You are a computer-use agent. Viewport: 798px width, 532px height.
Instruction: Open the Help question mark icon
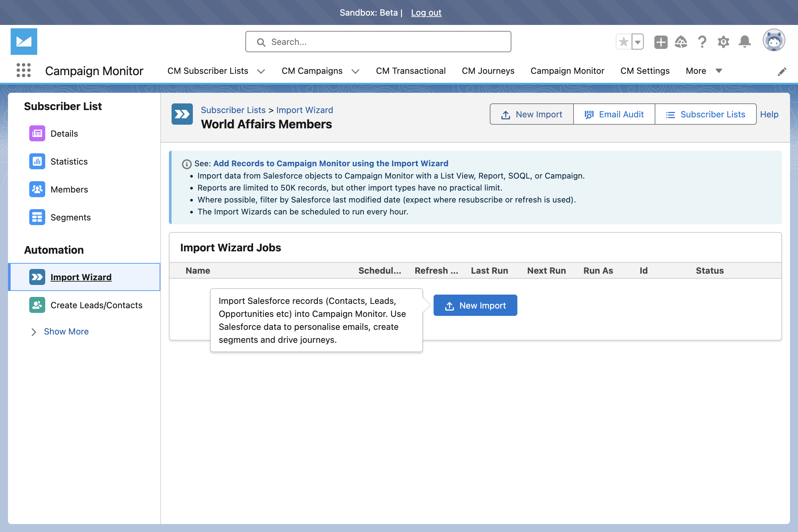[x=702, y=42]
